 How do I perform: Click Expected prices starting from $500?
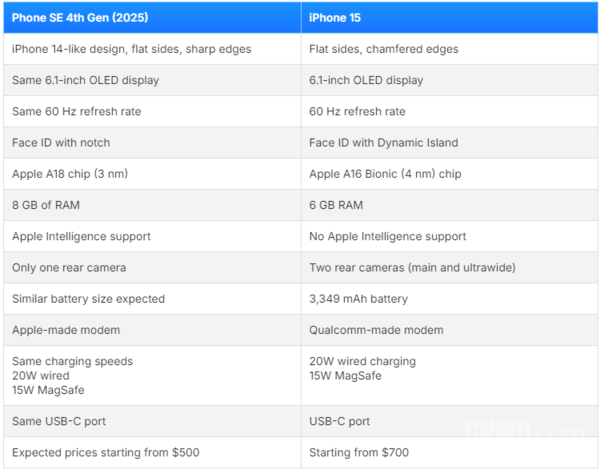106,452
